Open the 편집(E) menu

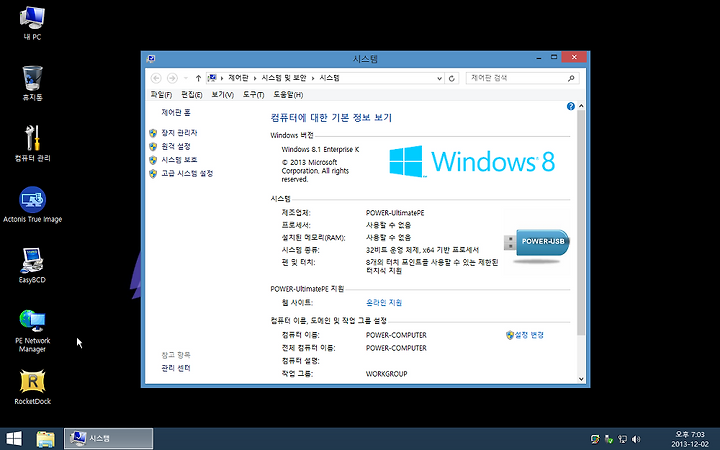point(191,95)
